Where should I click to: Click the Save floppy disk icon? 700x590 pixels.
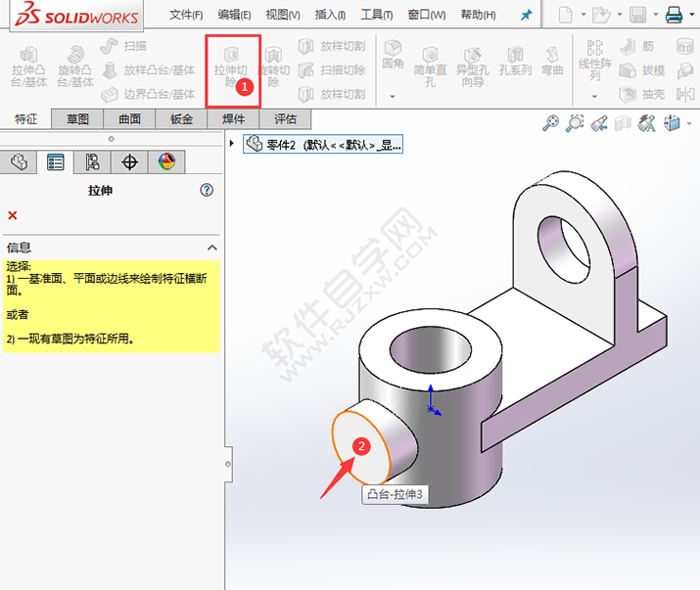coord(637,15)
